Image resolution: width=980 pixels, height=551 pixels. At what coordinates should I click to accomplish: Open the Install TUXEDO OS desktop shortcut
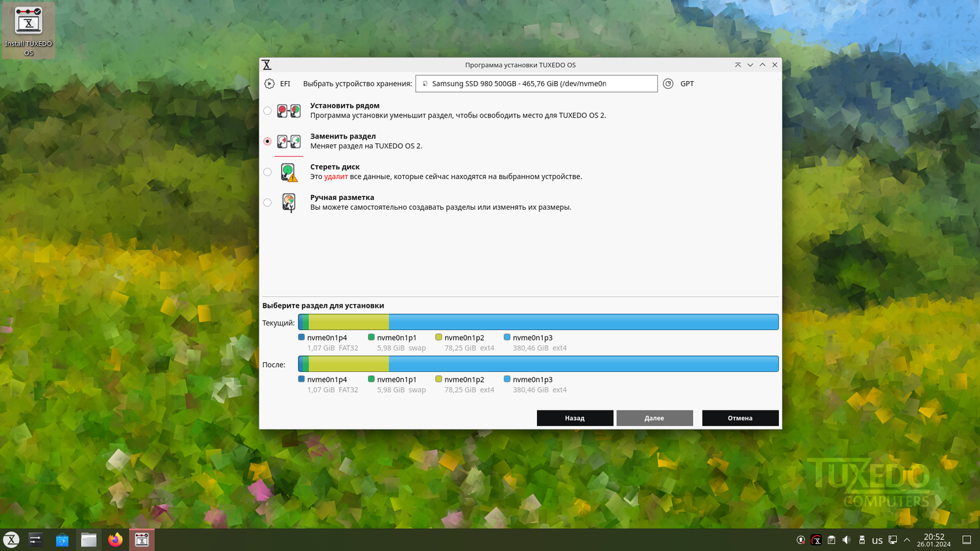coord(28,31)
